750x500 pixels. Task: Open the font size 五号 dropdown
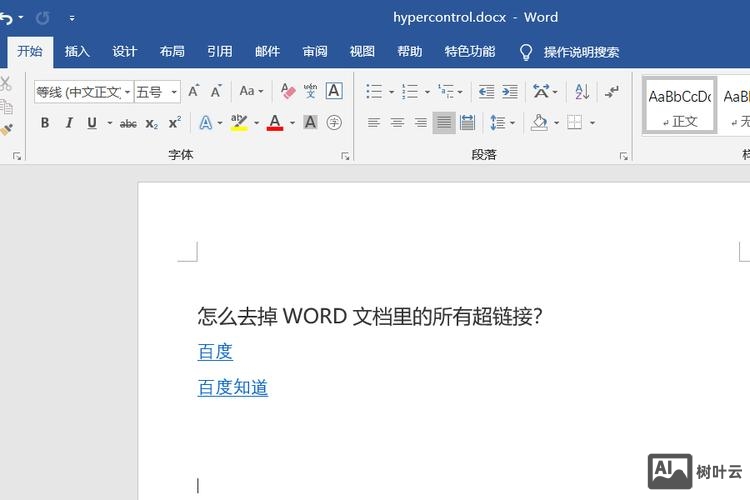pos(174,91)
